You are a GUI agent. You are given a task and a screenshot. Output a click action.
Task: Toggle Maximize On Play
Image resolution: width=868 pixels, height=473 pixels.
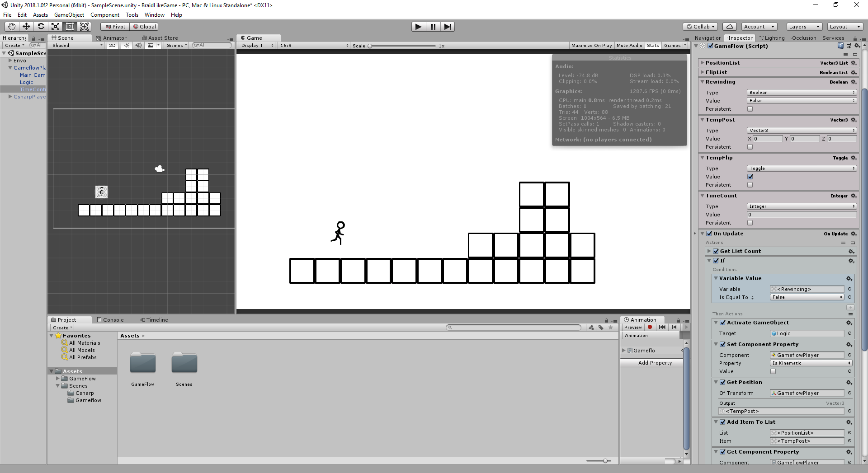pyautogui.click(x=591, y=45)
